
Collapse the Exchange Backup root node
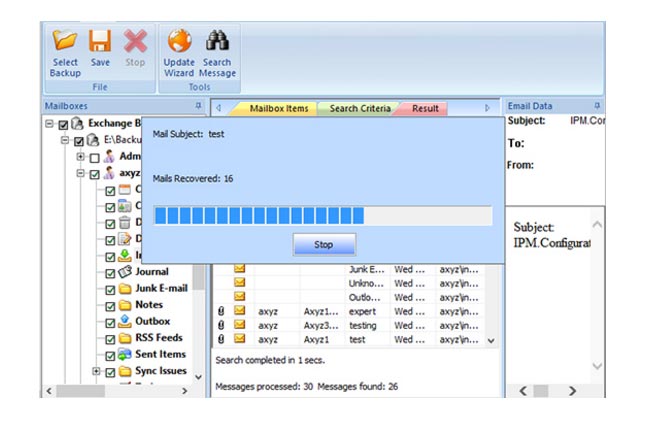point(49,123)
